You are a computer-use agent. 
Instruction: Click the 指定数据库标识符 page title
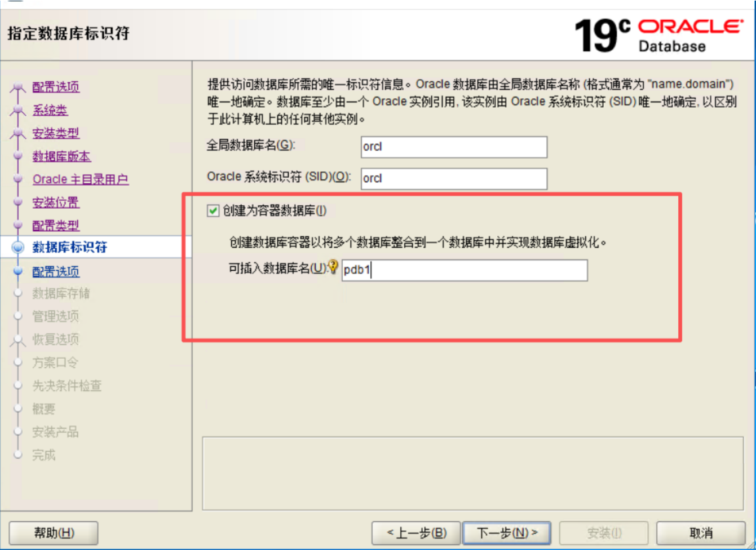68,33
